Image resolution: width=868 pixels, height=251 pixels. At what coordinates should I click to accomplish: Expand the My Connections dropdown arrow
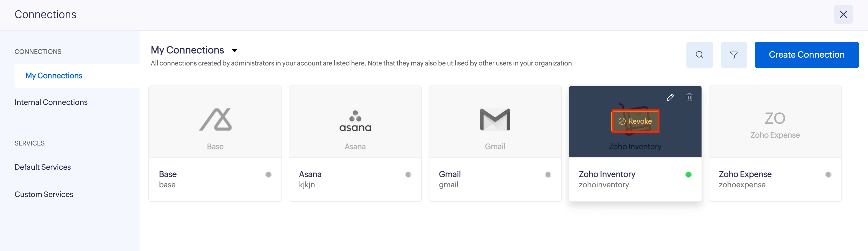[x=235, y=51]
